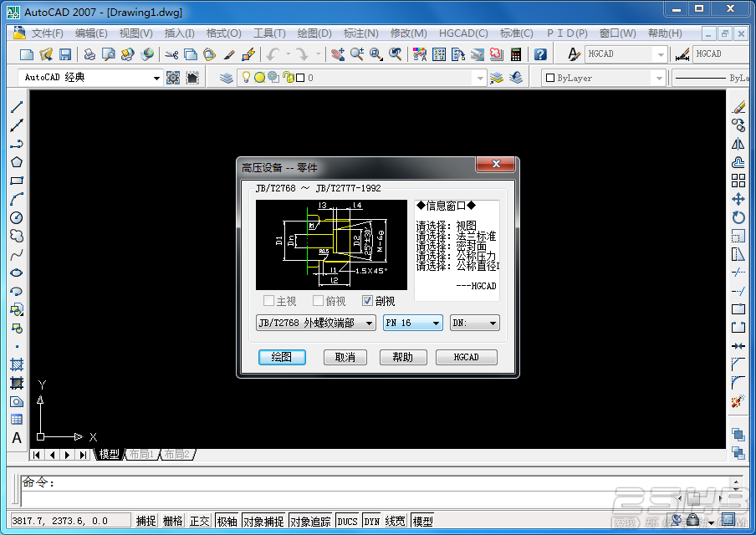This screenshot has height=535, width=756.
Task: Click the Save toolbar icon
Action: pos(65,54)
